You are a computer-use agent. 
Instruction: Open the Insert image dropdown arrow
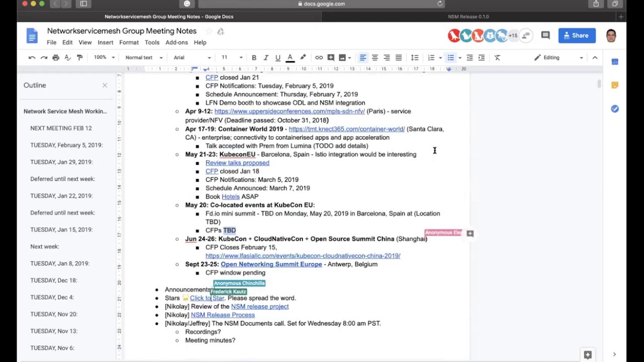[350, 57]
